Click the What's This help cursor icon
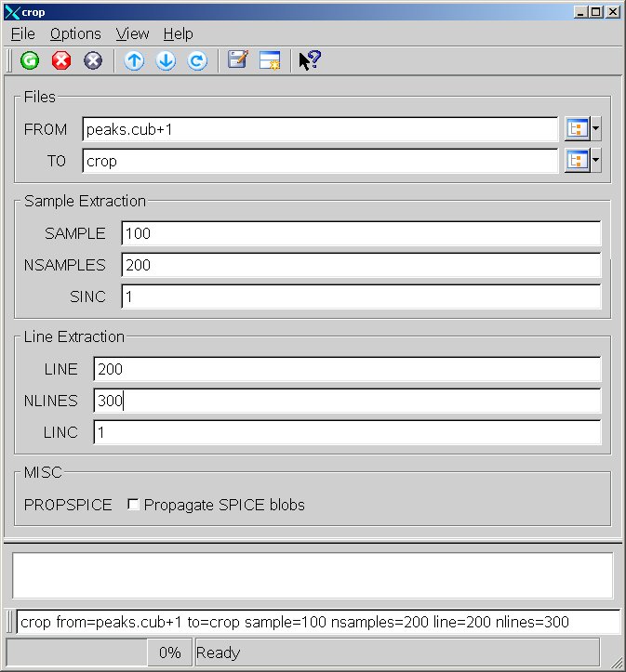This screenshot has width=626, height=672. point(310,60)
